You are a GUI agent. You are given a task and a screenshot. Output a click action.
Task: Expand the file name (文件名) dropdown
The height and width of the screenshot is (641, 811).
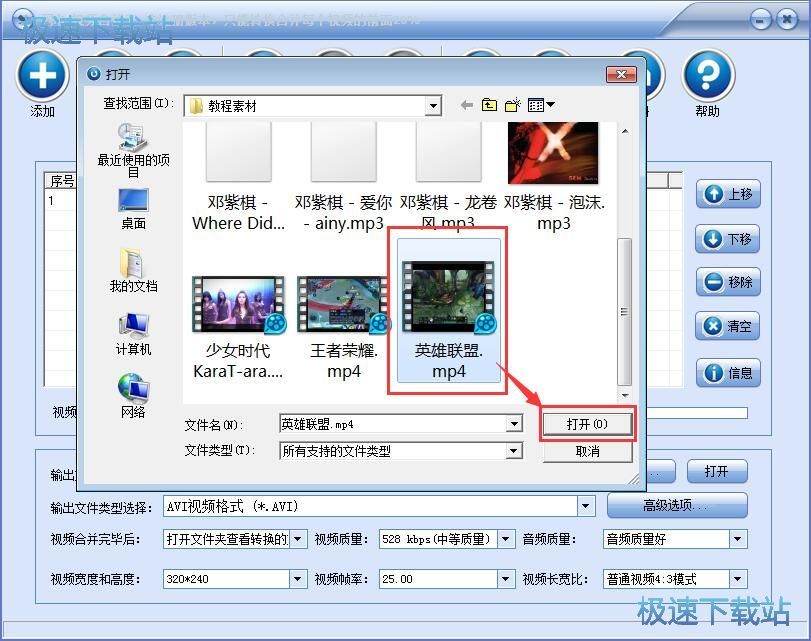pos(514,424)
